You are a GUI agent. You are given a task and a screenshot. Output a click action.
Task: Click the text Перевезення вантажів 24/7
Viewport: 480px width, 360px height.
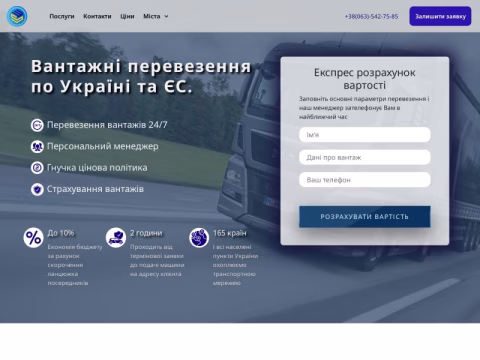pos(107,125)
